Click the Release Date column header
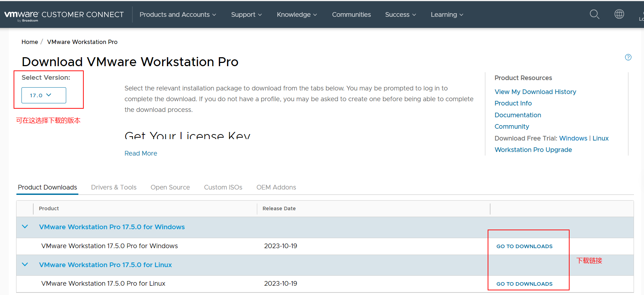The width and height of the screenshot is (644, 295). 279,208
